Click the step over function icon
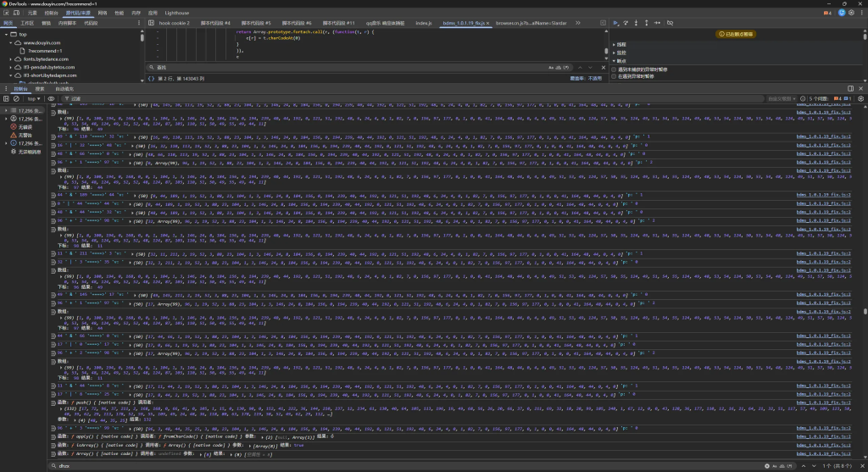Viewport: 868px width, 472px height. [627, 24]
